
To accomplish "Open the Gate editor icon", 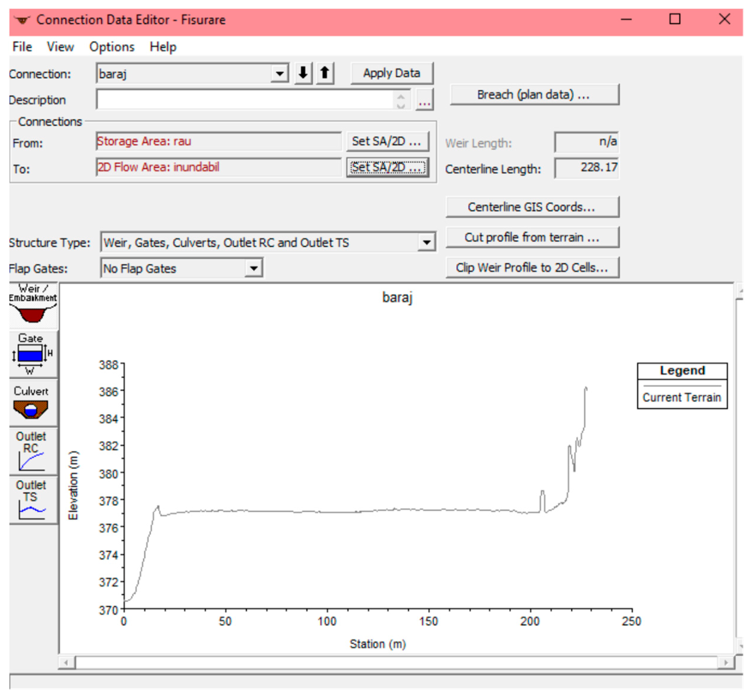I will [x=33, y=354].
